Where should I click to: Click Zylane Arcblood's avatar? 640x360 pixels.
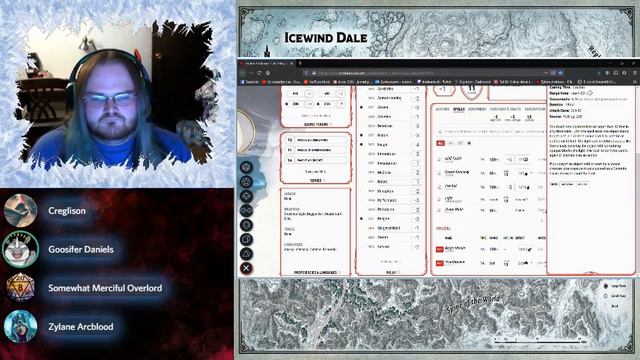point(20,327)
